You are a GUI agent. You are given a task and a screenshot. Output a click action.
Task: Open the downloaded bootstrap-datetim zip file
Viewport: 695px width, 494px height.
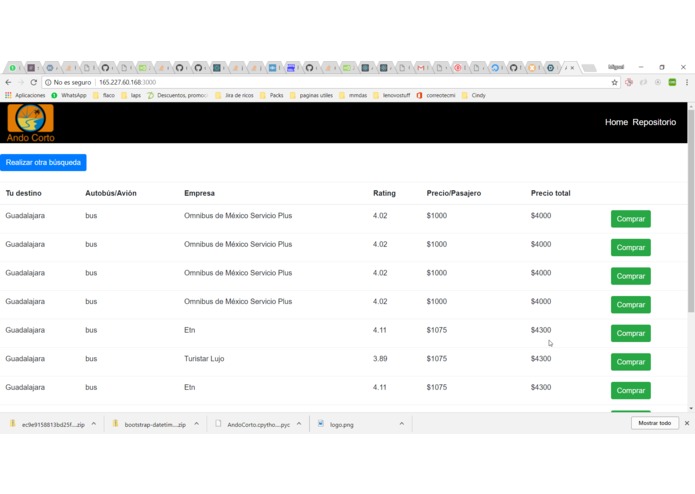[150, 424]
